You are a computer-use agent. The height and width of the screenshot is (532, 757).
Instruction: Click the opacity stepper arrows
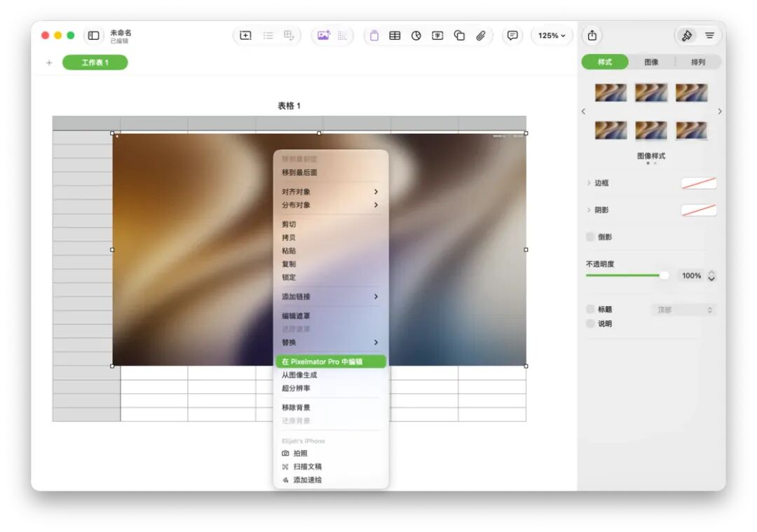(x=711, y=275)
